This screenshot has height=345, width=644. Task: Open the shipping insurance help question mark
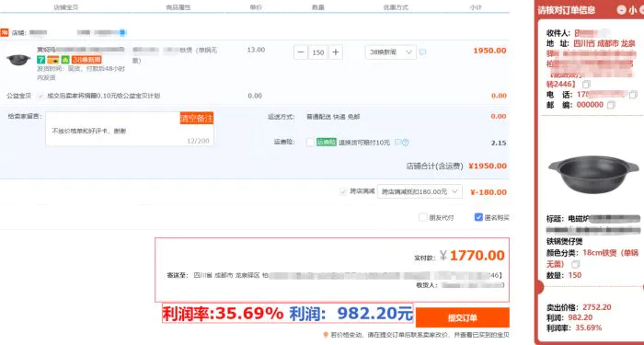(x=406, y=143)
